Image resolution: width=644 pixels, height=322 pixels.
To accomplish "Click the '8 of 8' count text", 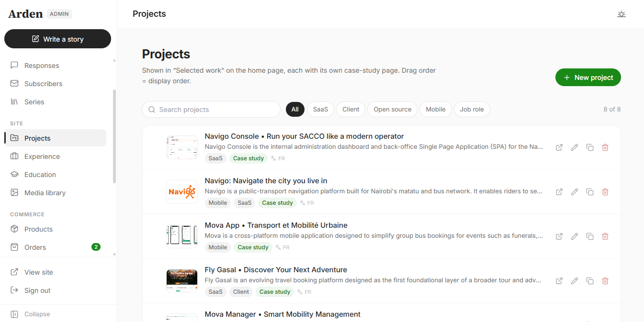I will pyautogui.click(x=612, y=109).
